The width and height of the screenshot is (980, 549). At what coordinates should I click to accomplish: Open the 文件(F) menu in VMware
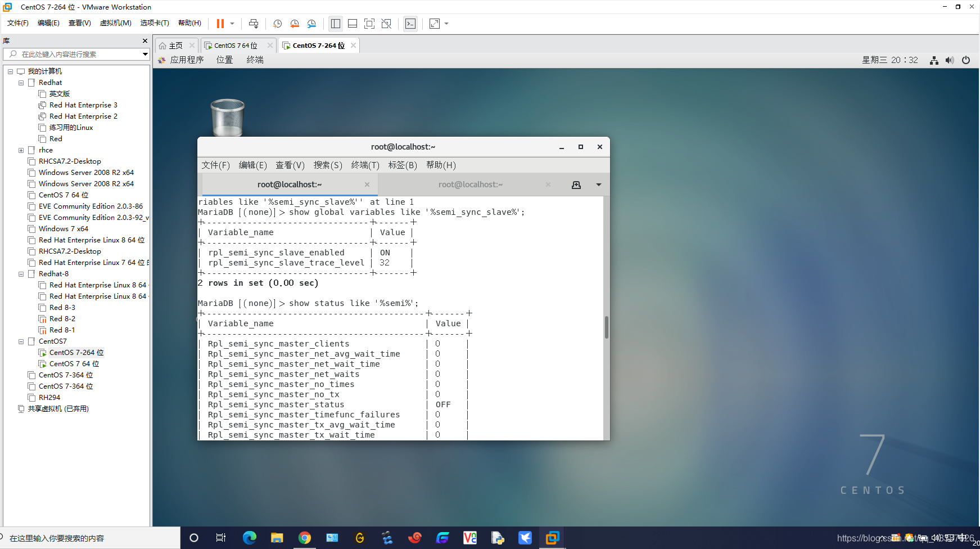coord(18,23)
